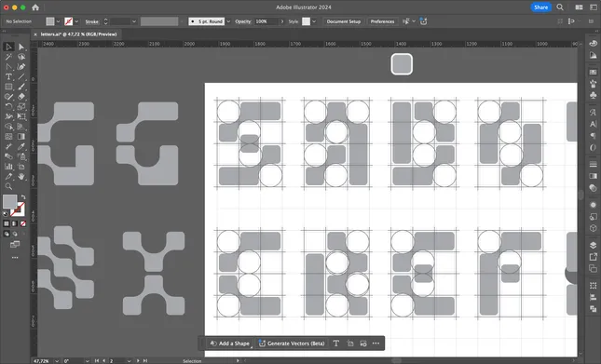
Task: Click Generate Vectors (Beta) button
Action: tap(292, 344)
